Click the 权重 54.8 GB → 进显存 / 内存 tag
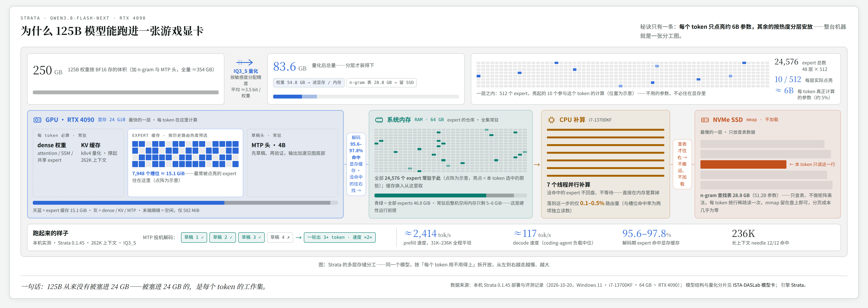The width and height of the screenshot is (868, 308). click(309, 82)
